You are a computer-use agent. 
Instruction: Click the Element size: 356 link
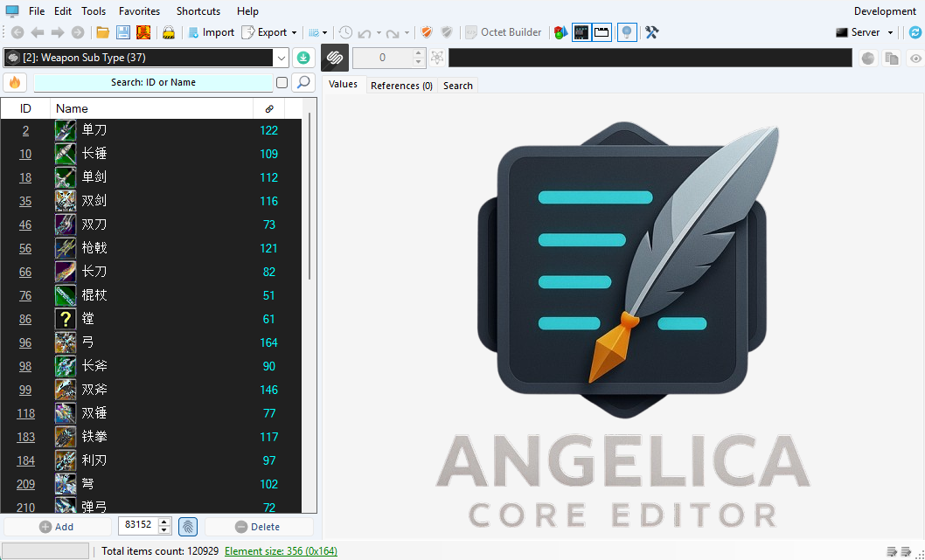(280, 550)
